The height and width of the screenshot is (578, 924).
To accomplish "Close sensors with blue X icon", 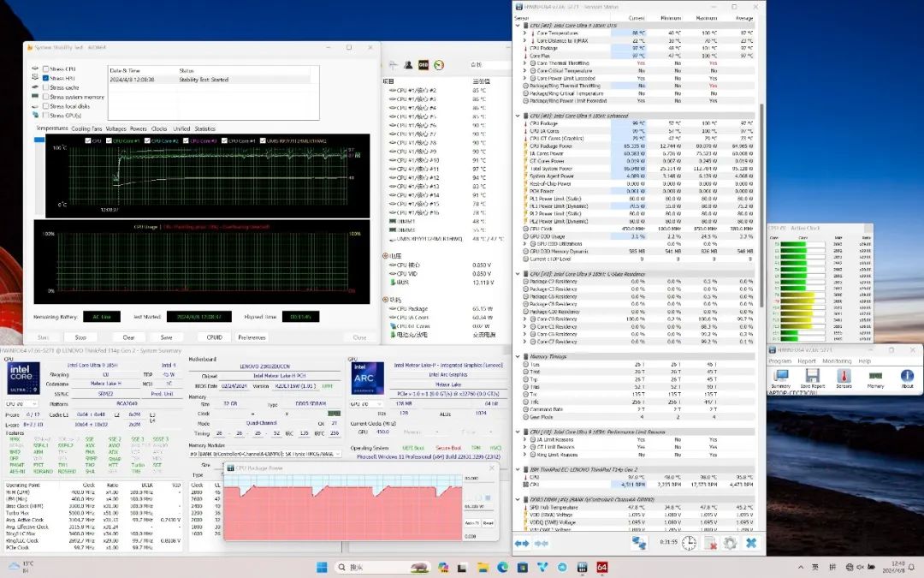I will pos(750,543).
